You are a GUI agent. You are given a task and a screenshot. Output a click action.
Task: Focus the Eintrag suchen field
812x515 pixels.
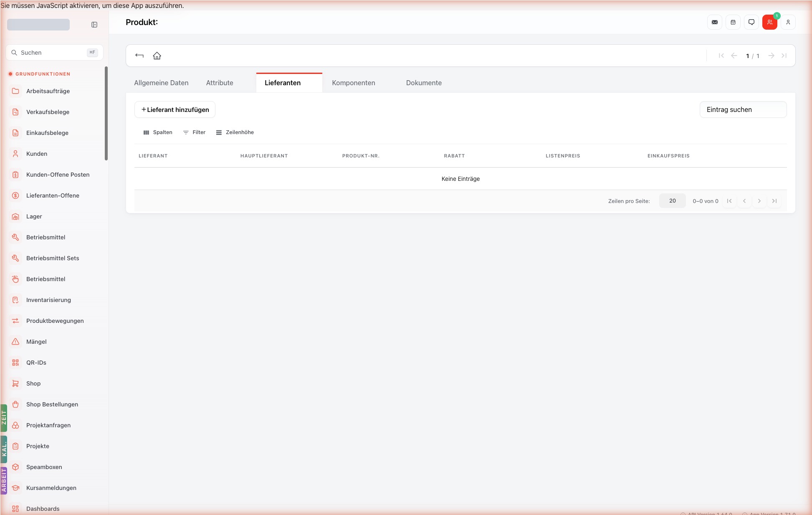743,109
